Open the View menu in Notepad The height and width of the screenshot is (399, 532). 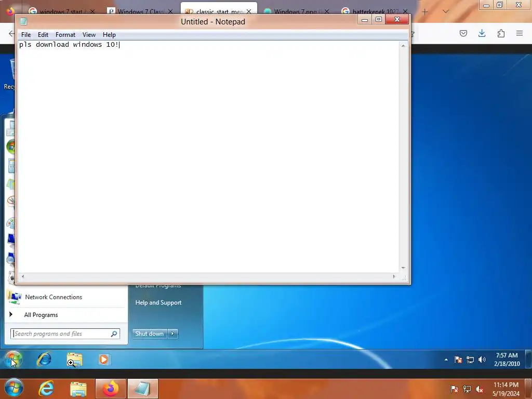click(89, 35)
